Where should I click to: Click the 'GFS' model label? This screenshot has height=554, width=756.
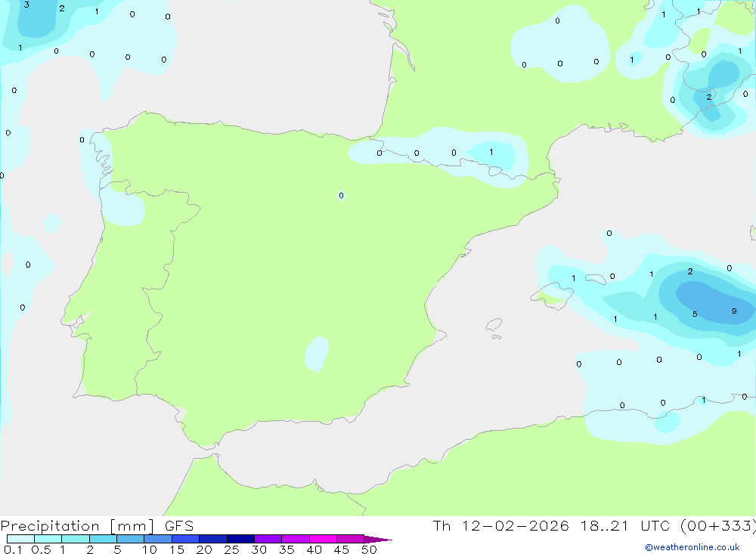[x=179, y=525]
